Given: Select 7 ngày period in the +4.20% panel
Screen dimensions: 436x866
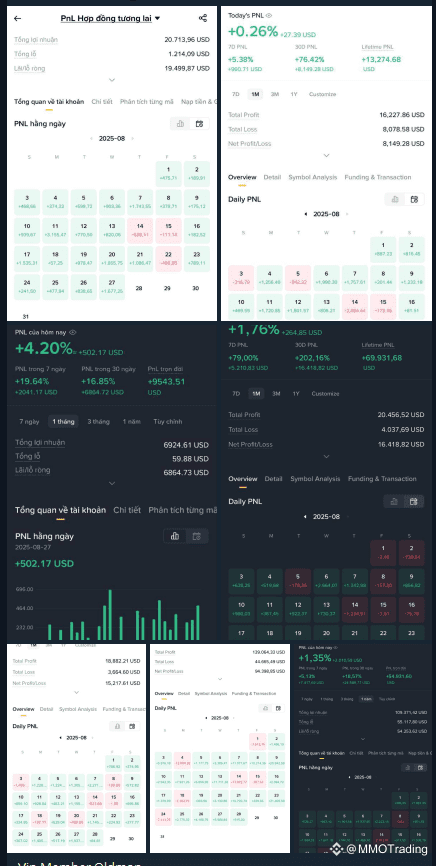Looking at the screenshot, I should 29,421.
